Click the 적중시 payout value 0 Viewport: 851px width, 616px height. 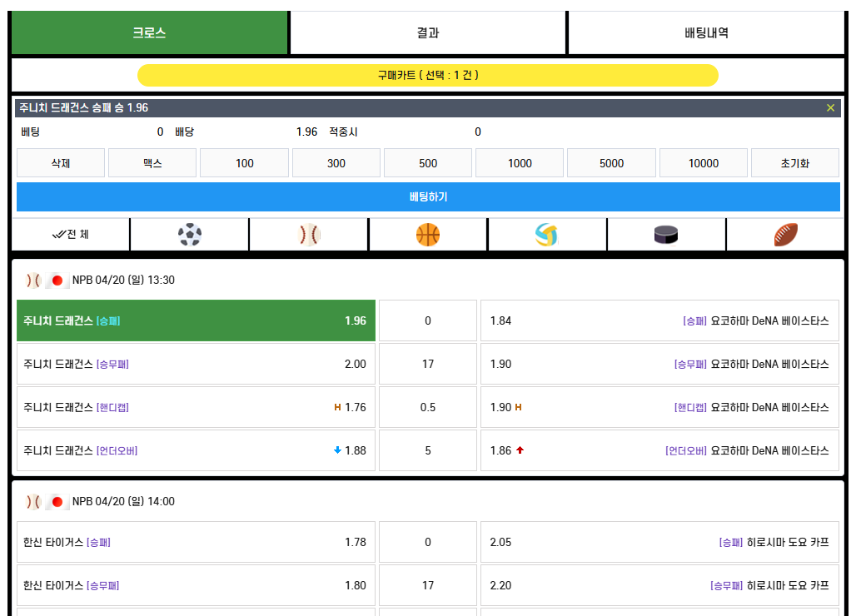pos(478,132)
